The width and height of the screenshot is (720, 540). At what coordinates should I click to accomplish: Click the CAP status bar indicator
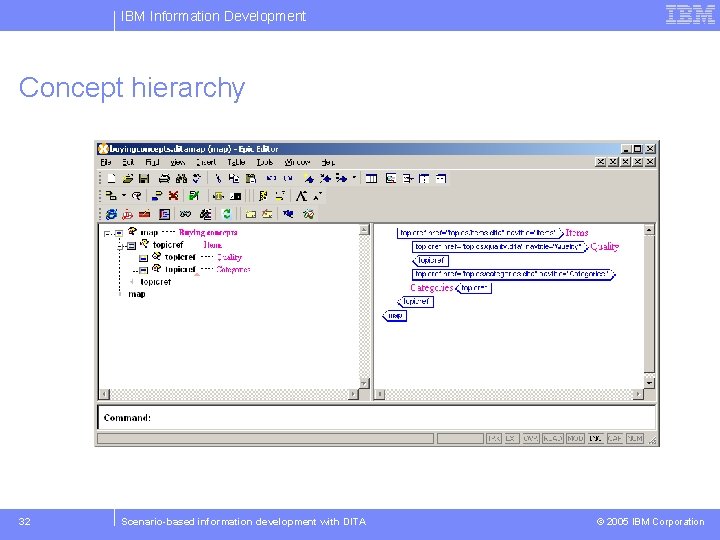[x=614, y=439]
